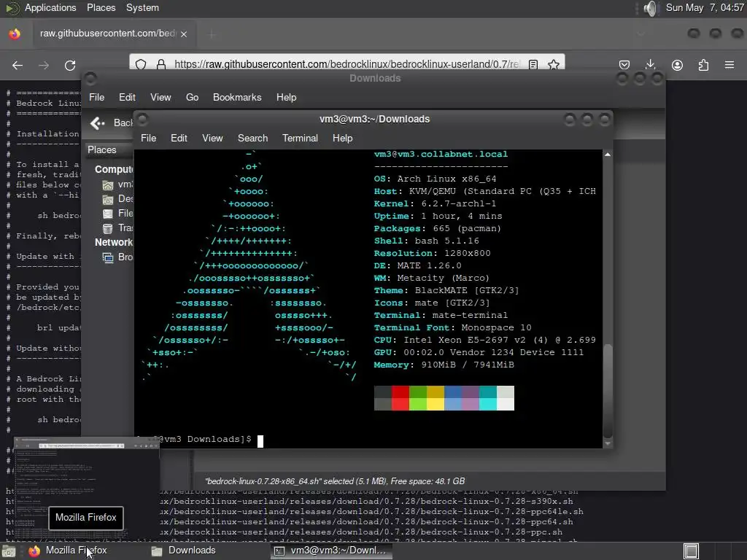
Task: Open Downloads window View menu
Action: click(160, 97)
